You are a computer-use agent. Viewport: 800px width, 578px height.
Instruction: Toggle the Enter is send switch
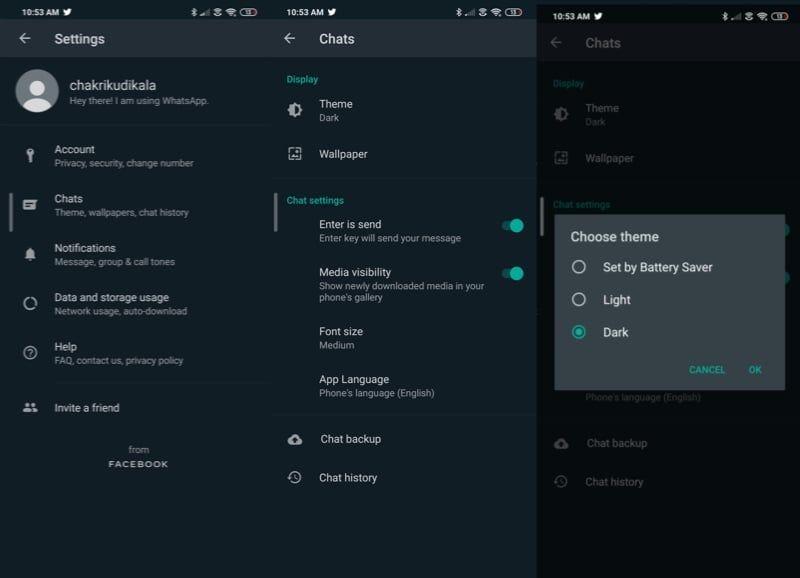(x=513, y=225)
